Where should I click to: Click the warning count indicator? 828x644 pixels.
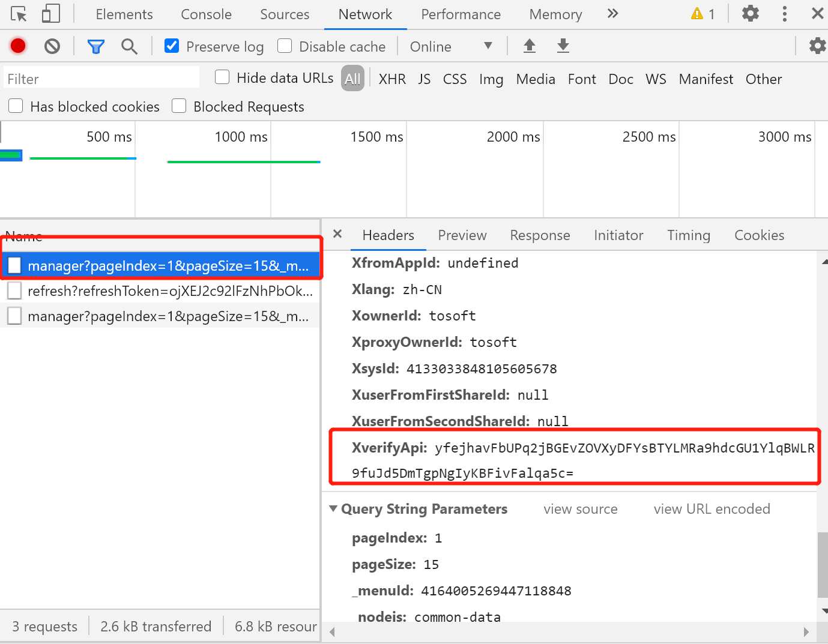pyautogui.click(x=703, y=14)
